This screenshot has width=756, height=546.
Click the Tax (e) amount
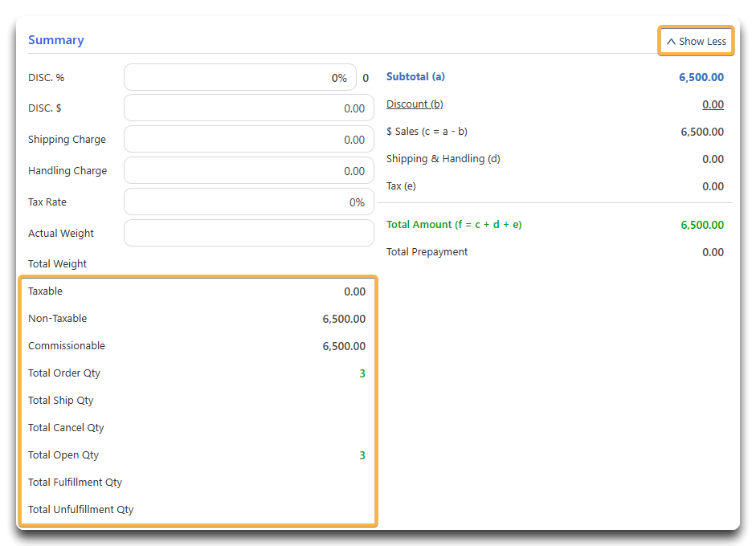(x=712, y=185)
